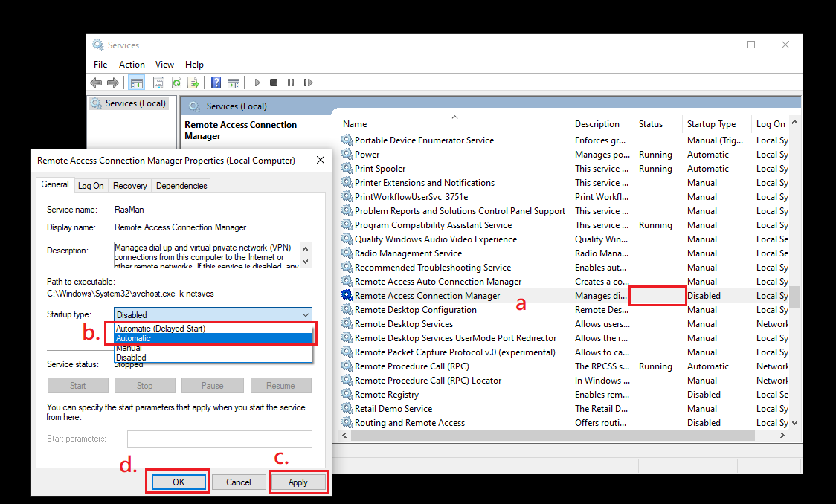Click the Pause button under Service status
Screen dimensions: 836x504
(x=212, y=386)
